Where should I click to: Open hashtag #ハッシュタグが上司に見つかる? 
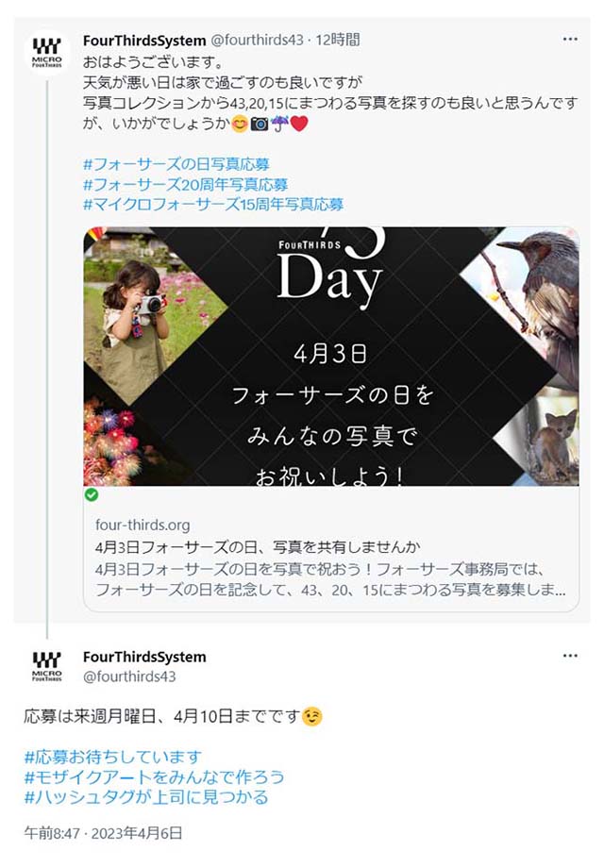point(146,797)
